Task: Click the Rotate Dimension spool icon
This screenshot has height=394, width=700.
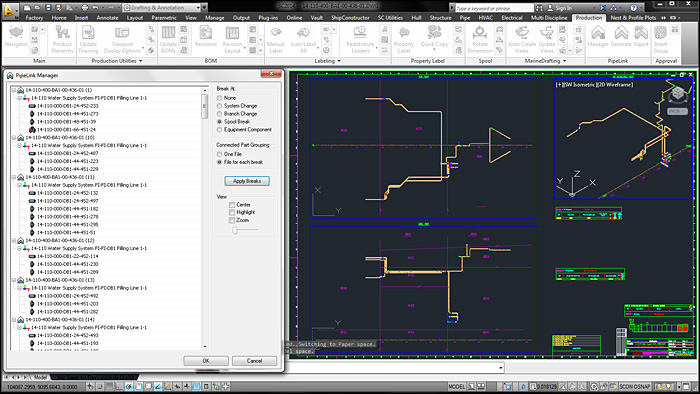Action: point(480,39)
